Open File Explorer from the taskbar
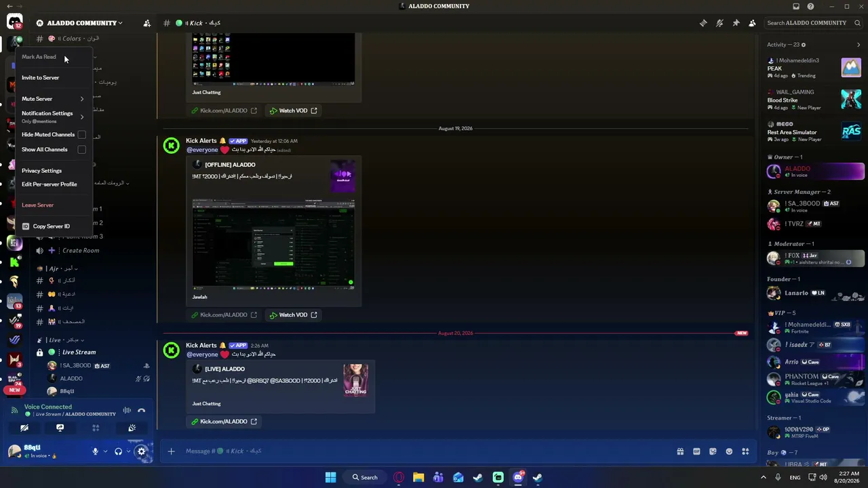The width and height of the screenshot is (868, 488). [x=418, y=477]
